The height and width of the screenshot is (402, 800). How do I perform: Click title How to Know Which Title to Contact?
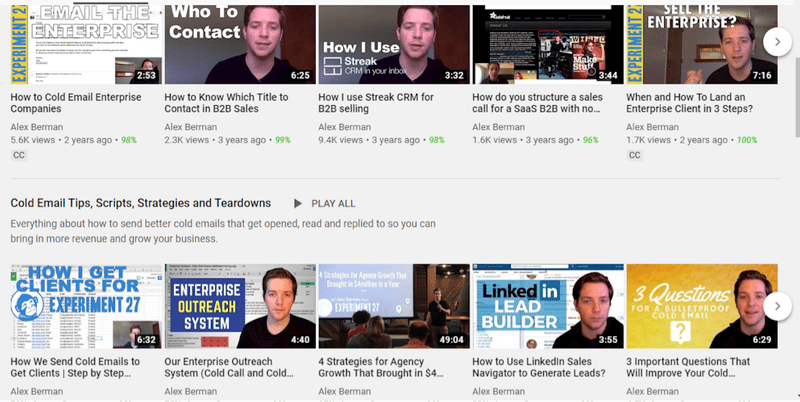coord(226,103)
